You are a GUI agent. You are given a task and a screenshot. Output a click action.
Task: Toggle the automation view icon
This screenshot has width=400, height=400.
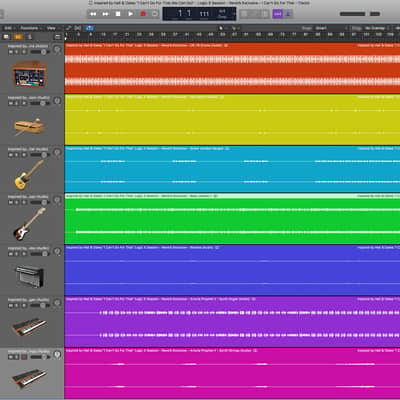(68, 28)
